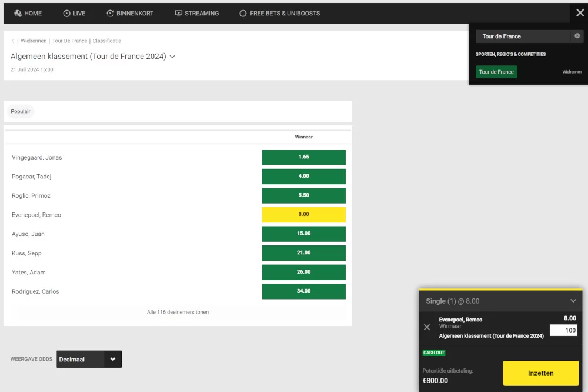
Task: Deselect the Evenepoel 8.00 odds button
Action: pos(304,214)
